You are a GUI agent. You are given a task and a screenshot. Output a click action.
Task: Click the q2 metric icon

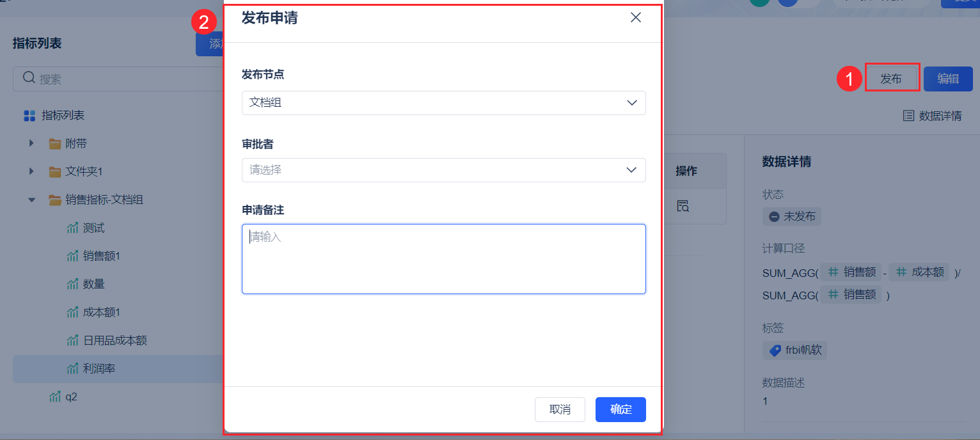55,397
